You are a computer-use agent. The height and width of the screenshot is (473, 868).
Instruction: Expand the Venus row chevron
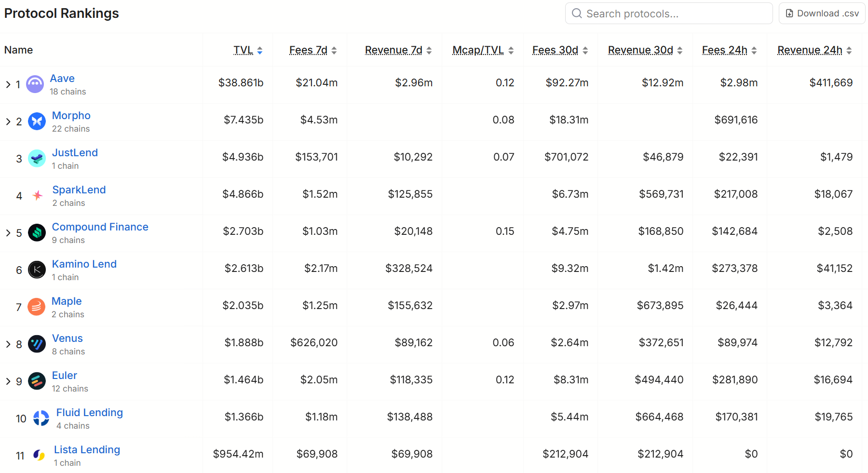click(x=8, y=344)
